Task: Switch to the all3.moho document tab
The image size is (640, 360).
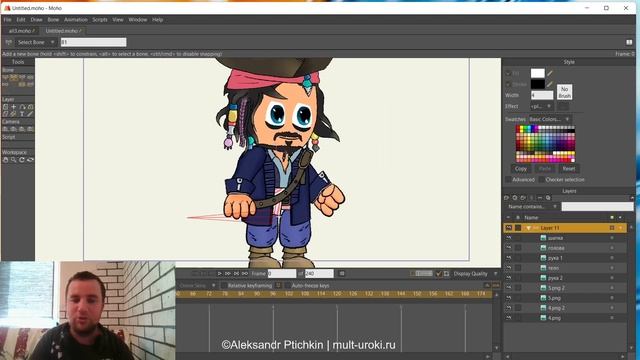Action: (21, 31)
